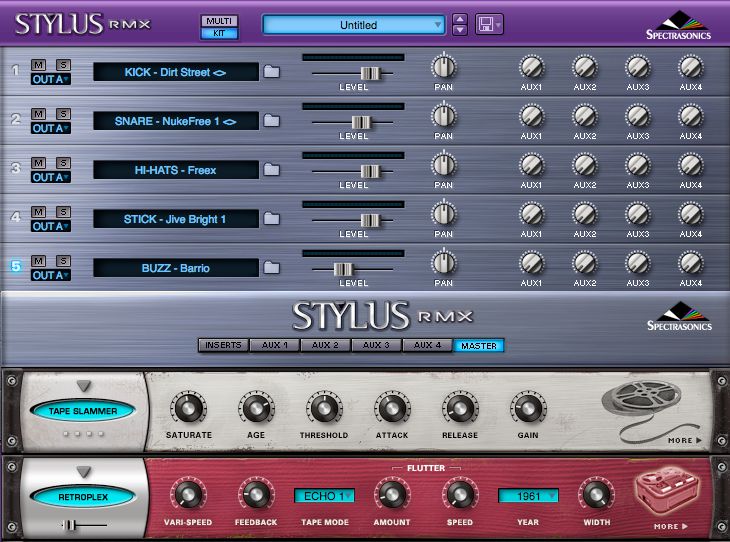Screen dimensions: 730x542
Task: Switch to the AUX 1 tab
Action: coord(274,345)
